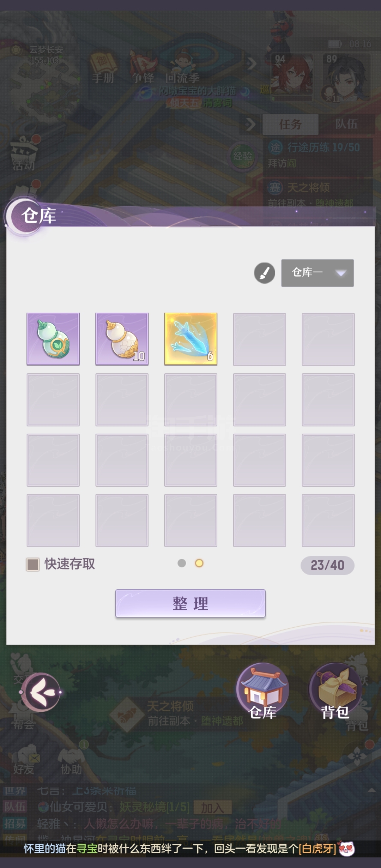381x868 pixels.
Task: Click the round back arrow icon
Action: pyautogui.click(x=41, y=692)
